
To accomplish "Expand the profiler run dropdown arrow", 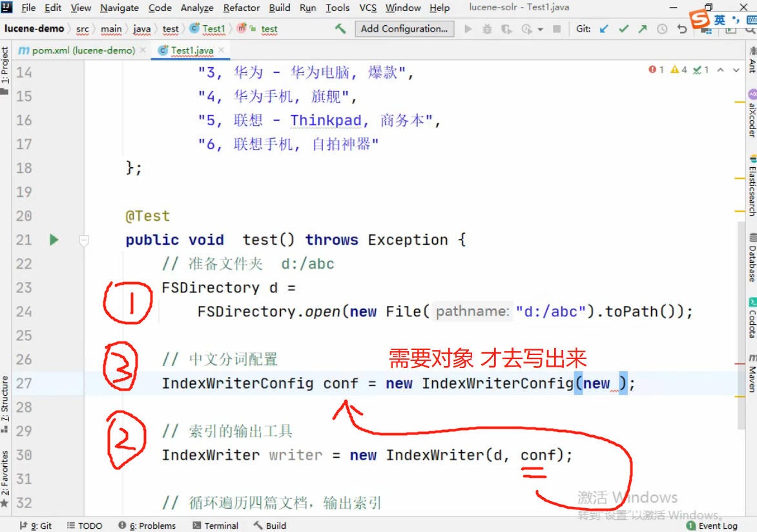I will 540,30.
